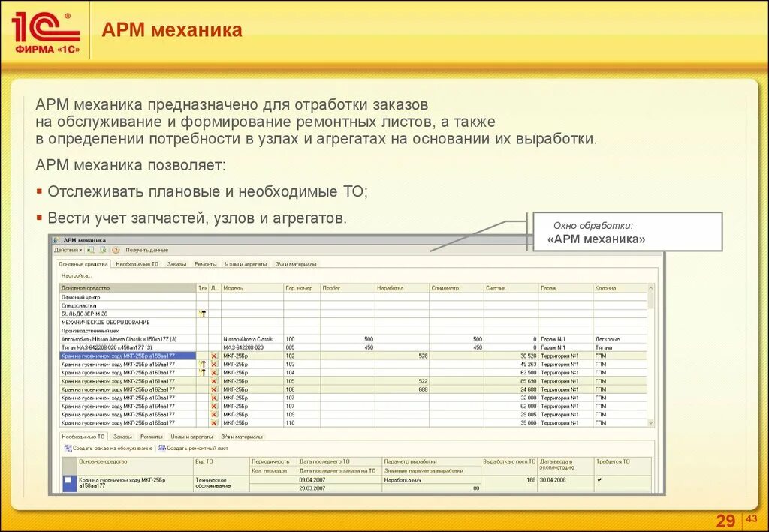
Task: Click the red X icon in the а158аа177 row
Action: 214,356
